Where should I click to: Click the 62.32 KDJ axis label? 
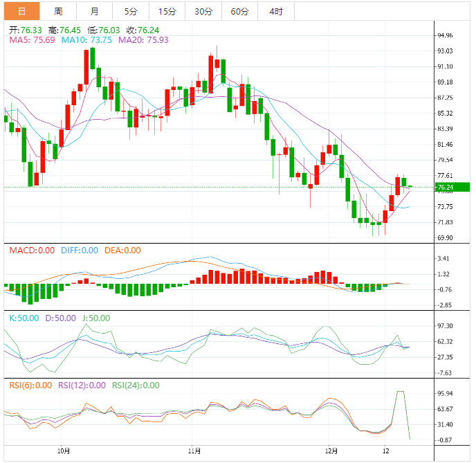click(x=445, y=342)
